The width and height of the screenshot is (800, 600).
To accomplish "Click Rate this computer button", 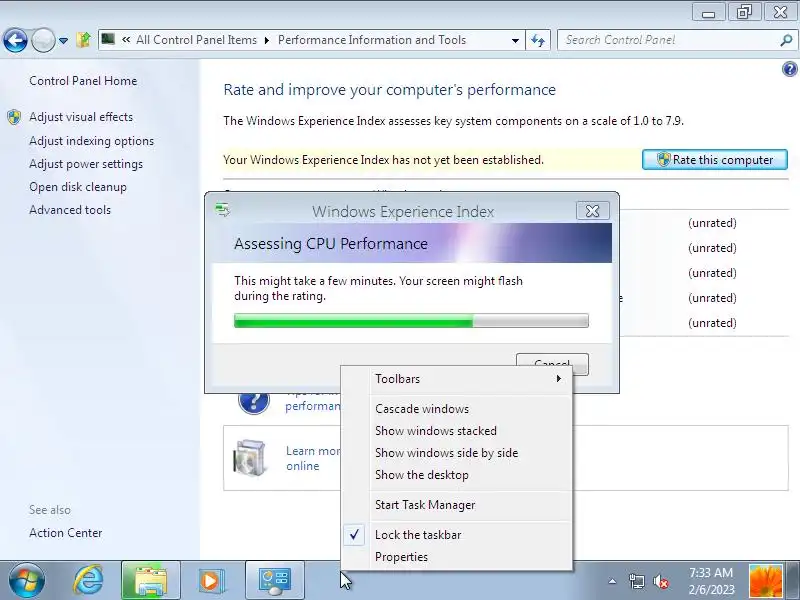I will point(714,160).
